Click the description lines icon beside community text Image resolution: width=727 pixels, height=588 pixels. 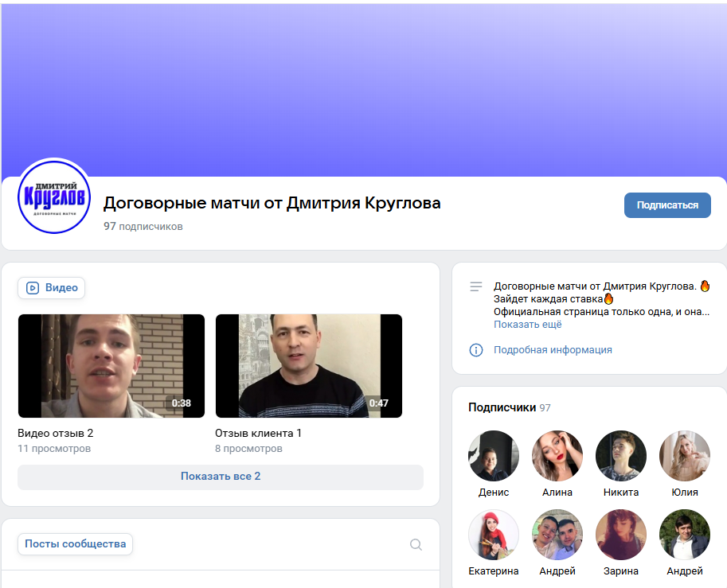point(477,288)
